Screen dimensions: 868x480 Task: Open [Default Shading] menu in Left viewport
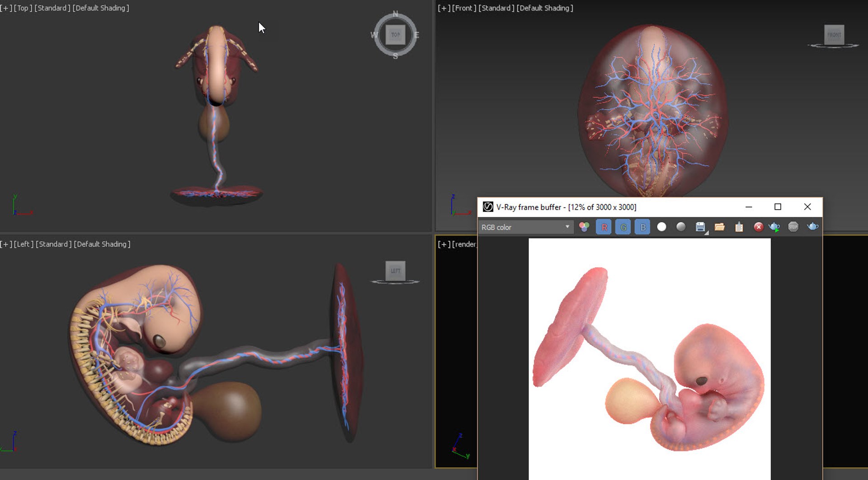pyautogui.click(x=102, y=244)
